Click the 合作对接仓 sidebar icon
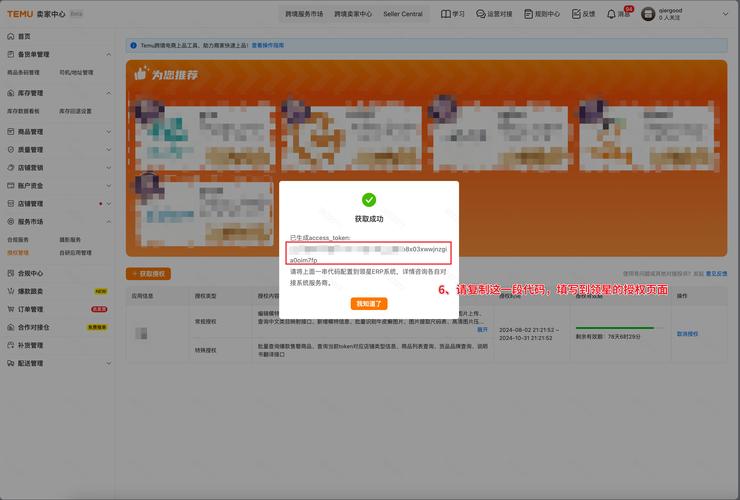The width and height of the screenshot is (740, 500). pos(10,327)
